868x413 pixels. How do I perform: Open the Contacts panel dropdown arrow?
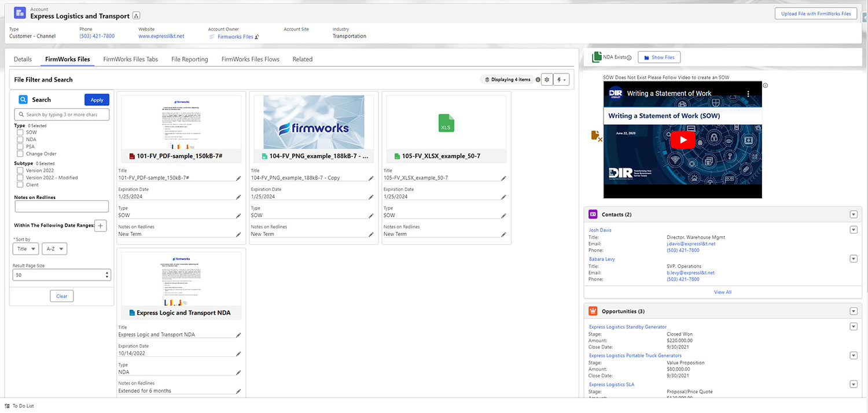pos(853,215)
